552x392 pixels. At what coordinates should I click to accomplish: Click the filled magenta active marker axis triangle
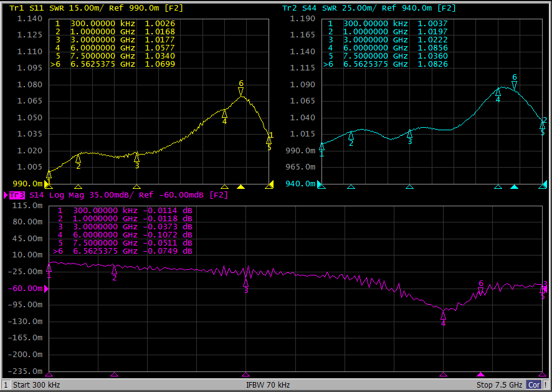(480, 374)
